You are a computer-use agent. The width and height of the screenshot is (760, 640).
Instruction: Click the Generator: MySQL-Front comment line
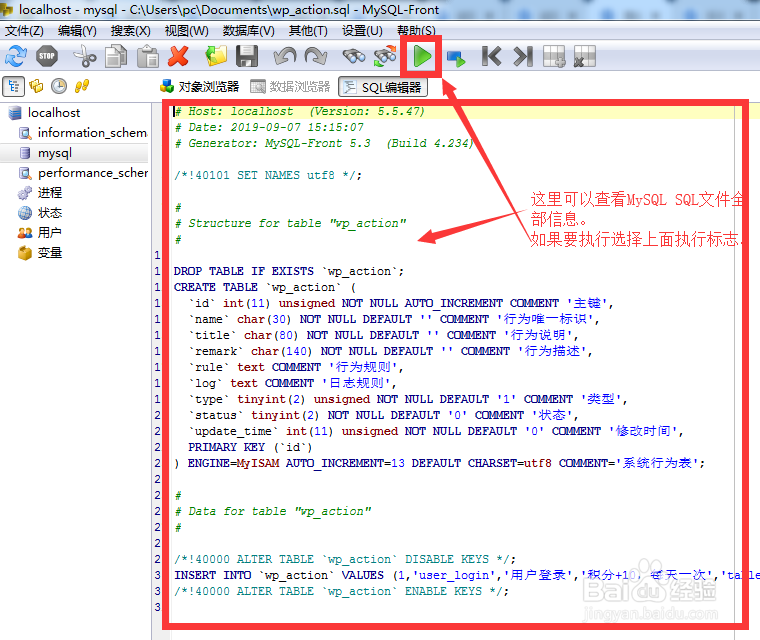(x=324, y=143)
